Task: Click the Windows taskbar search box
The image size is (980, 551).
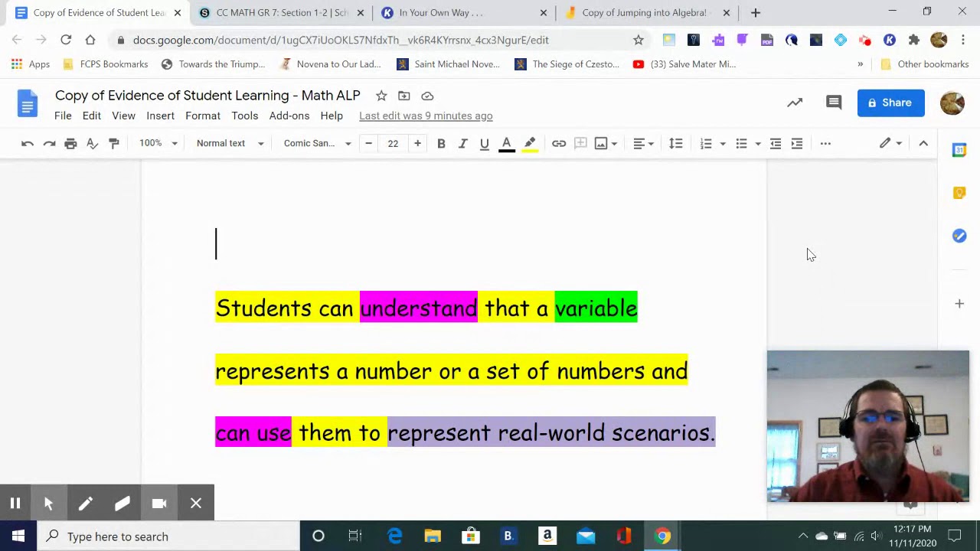Action: 169,536
